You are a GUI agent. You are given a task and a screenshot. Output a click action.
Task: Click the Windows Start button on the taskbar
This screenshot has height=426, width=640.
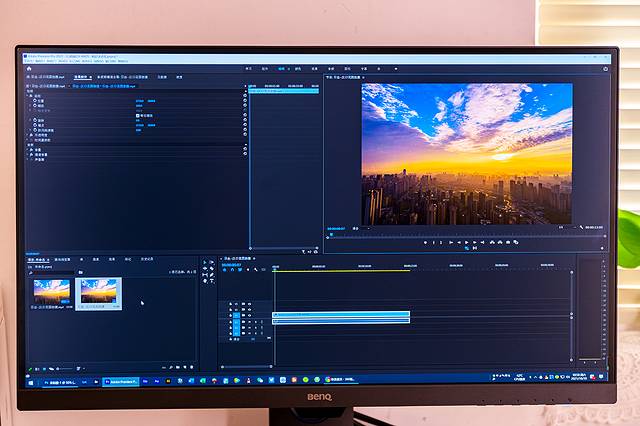tap(30, 381)
